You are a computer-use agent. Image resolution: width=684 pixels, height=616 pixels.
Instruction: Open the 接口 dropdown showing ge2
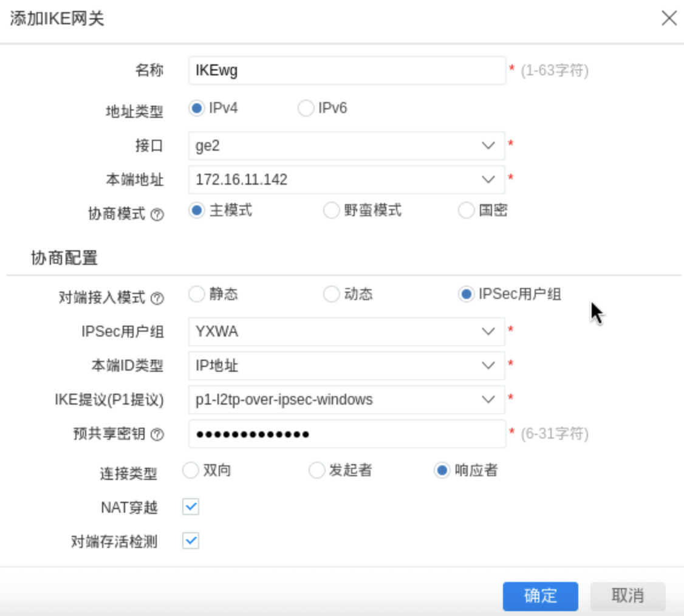pos(346,146)
